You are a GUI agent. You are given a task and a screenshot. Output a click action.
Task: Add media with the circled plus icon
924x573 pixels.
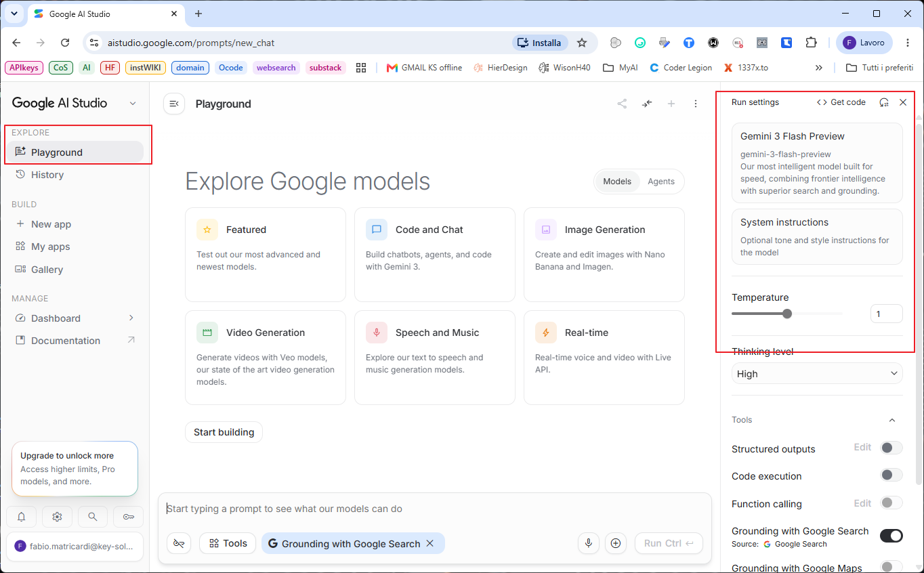616,543
